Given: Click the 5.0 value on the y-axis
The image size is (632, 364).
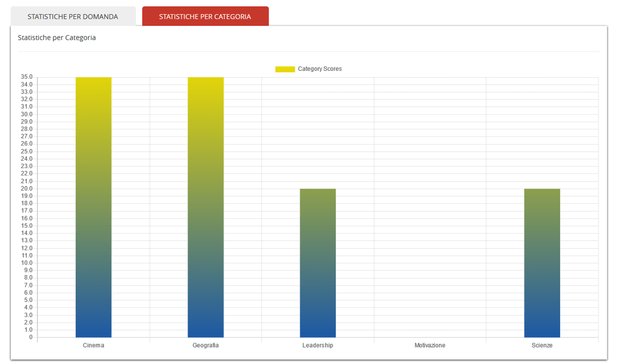Looking at the screenshot, I should 28,300.
